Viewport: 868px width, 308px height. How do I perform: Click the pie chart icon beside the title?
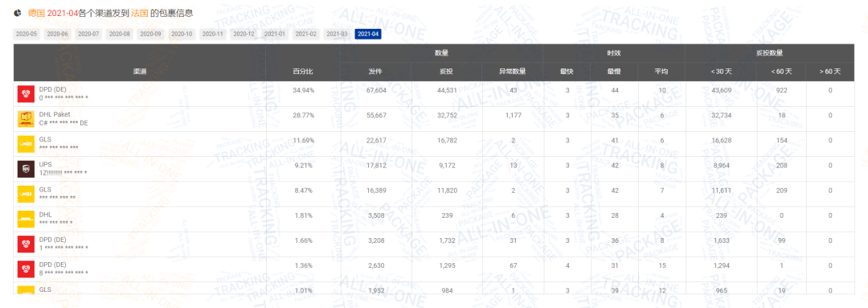coord(18,11)
